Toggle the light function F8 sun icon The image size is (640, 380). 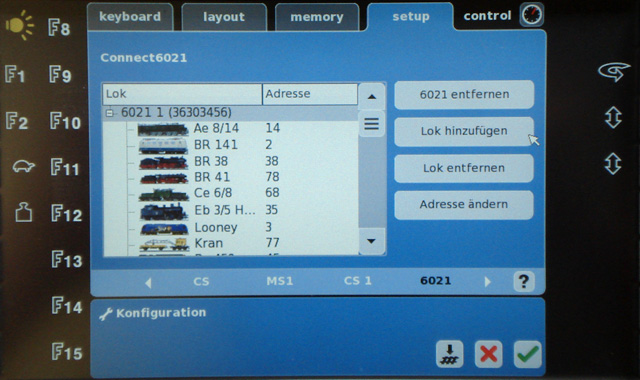[x=19, y=26]
